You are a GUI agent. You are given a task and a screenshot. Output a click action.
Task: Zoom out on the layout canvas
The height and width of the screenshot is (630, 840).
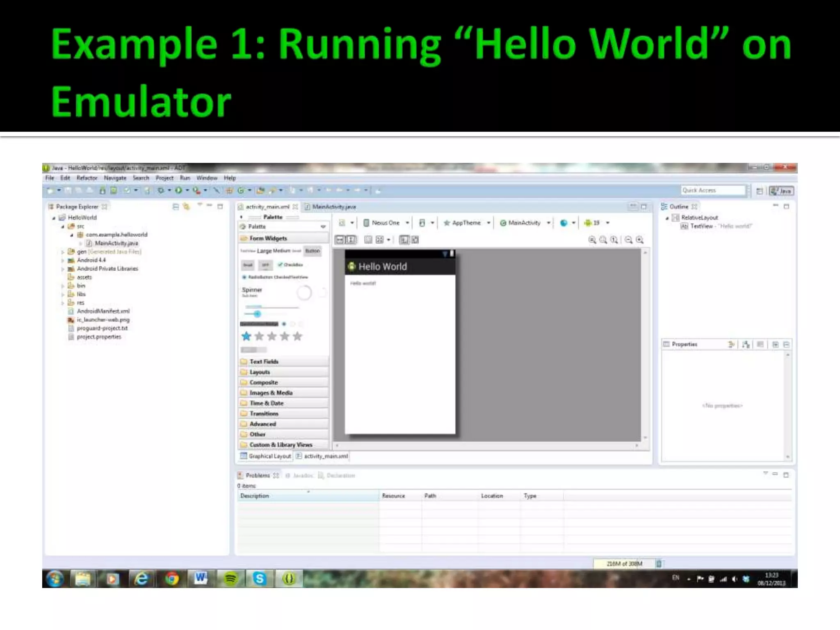point(628,240)
